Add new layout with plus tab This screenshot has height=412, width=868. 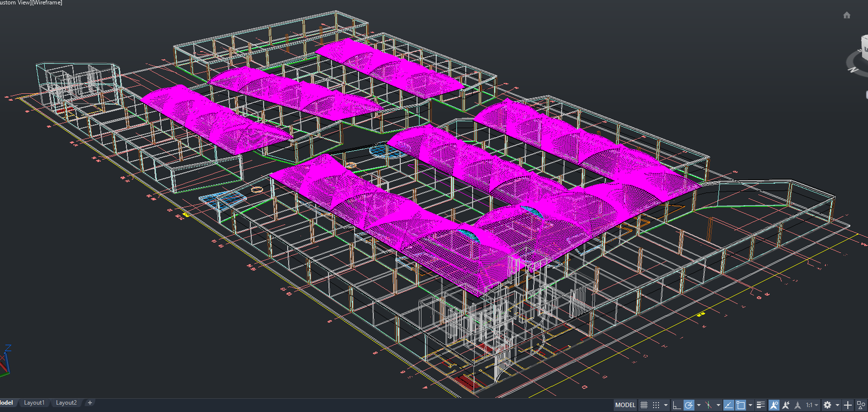coord(90,403)
